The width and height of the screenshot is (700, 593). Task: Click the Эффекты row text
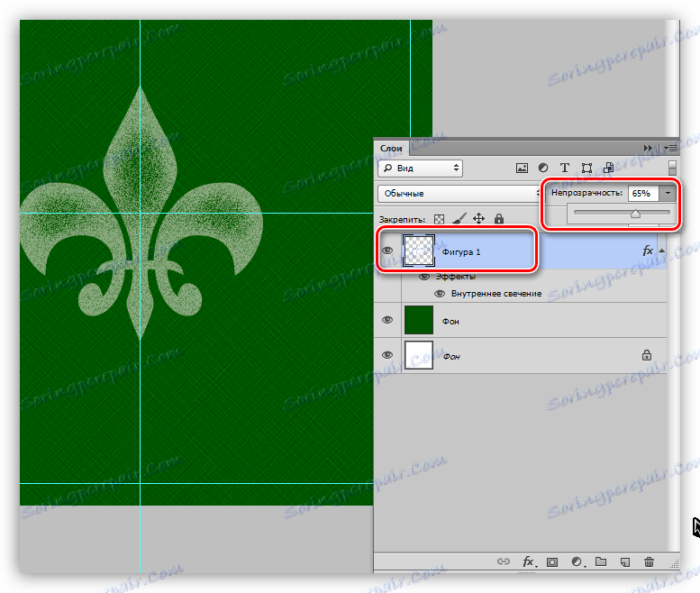[455, 277]
